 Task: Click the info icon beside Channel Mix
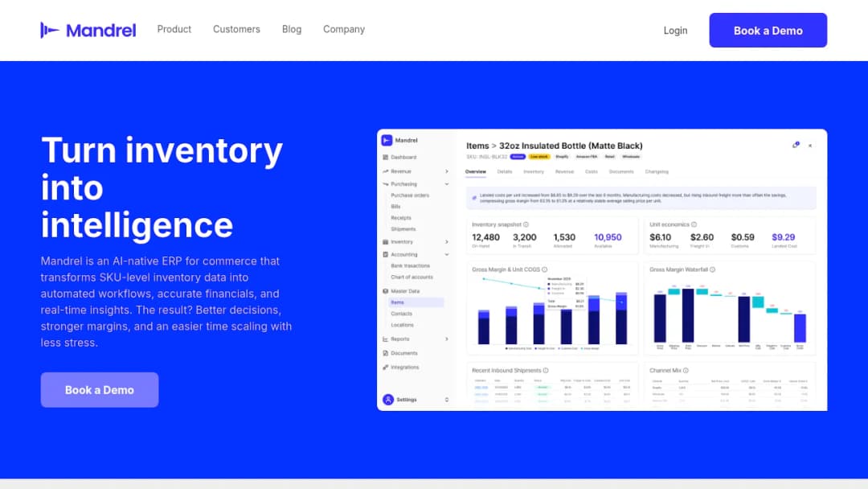pyautogui.click(x=686, y=371)
